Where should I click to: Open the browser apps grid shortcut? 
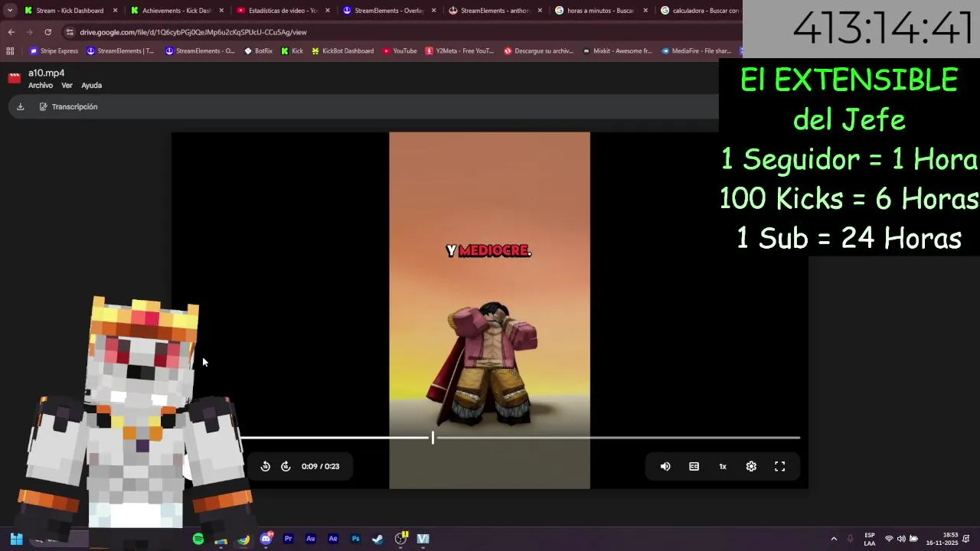[10, 51]
